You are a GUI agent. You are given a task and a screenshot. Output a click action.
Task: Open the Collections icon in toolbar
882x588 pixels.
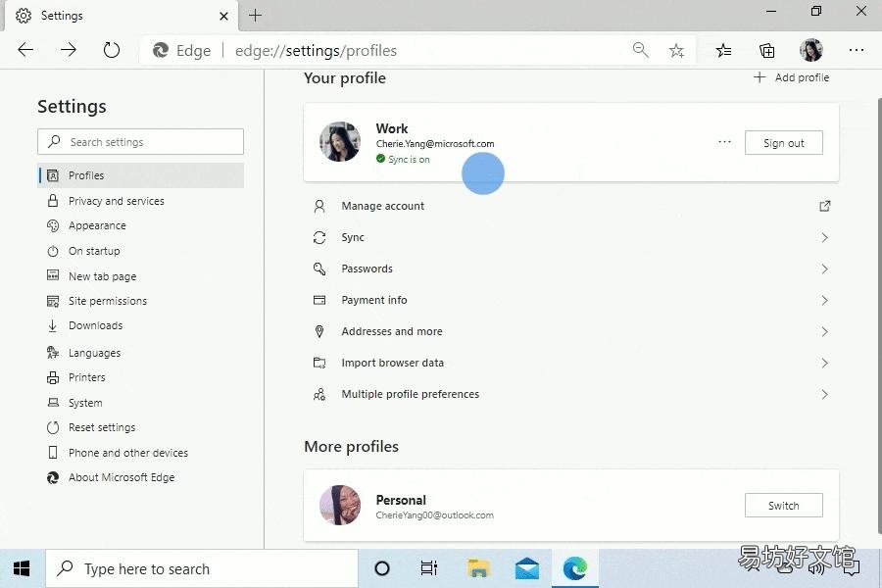(x=766, y=51)
